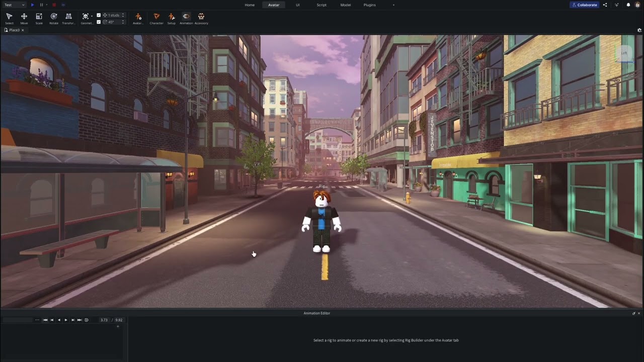This screenshot has width=644, height=362.
Task: Click the animation name field
Action: (17, 320)
